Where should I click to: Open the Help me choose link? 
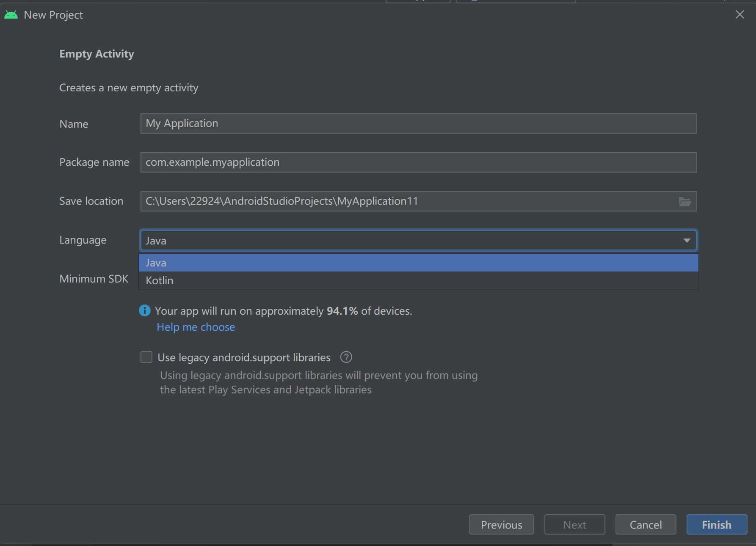pyautogui.click(x=196, y=327)
